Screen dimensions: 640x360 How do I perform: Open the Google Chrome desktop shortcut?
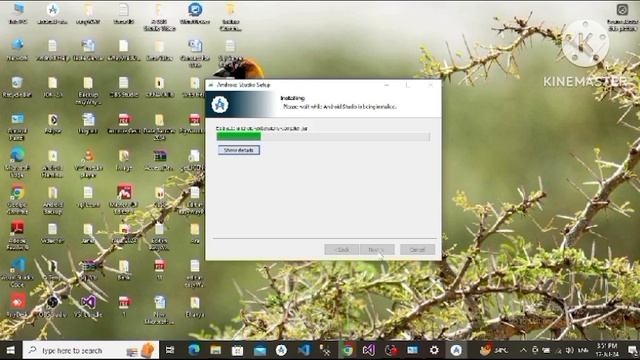[x=18, y=199]
